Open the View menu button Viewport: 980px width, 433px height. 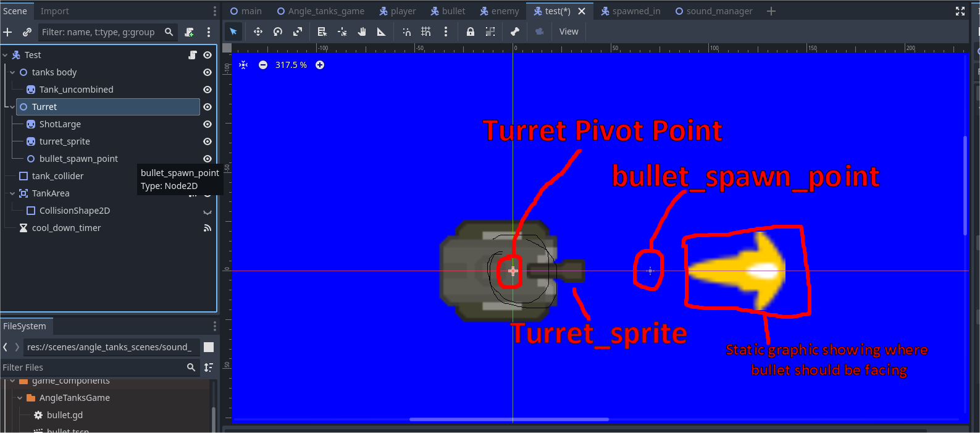pos(569,32)
